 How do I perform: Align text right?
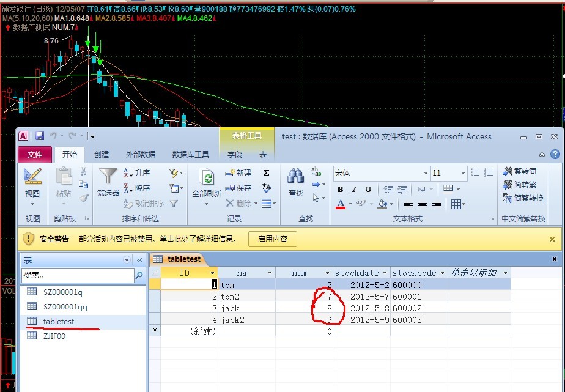click(437, 204)
